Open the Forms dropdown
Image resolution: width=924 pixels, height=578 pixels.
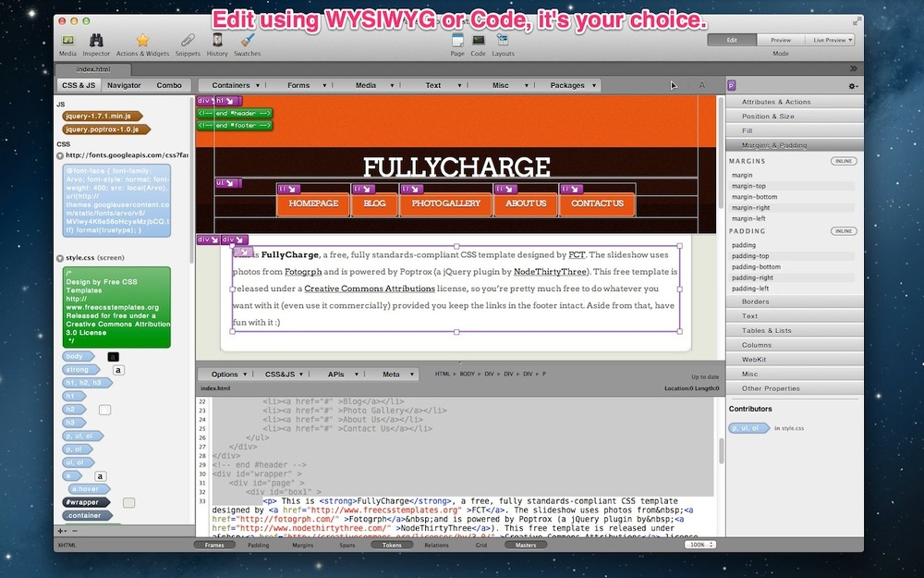tap(305, 85)
